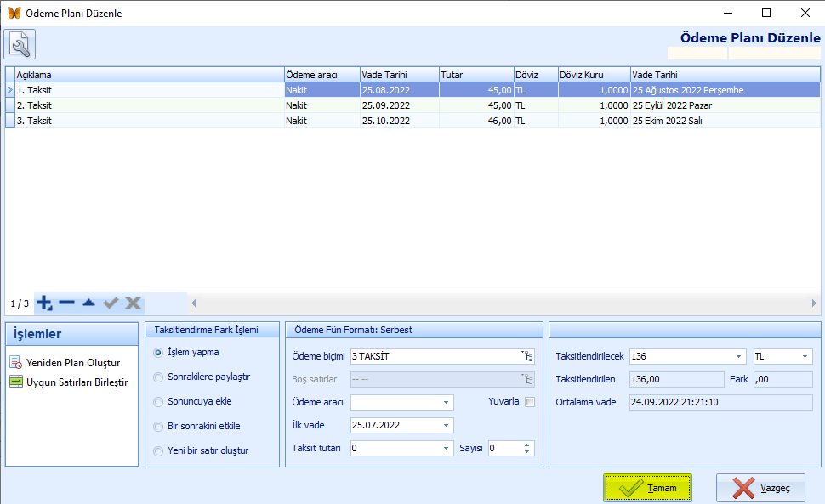825x504 pixels.
Task: Decrease Sayısı with spinner down arrow
Action: 526,451
